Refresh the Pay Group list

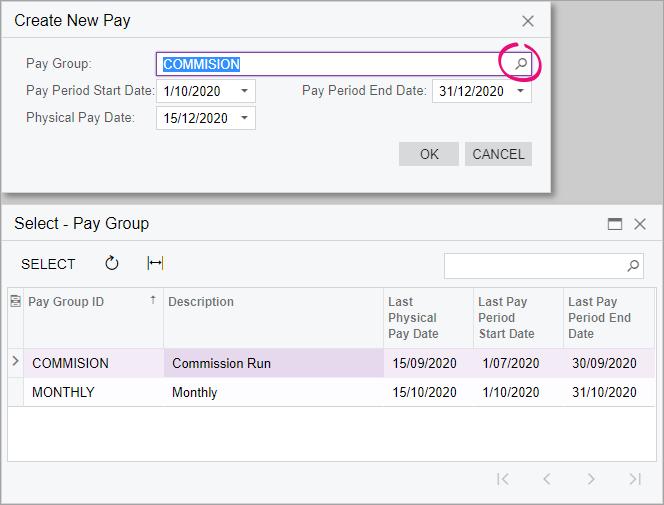pyautogui.click(x=112, y=263)
